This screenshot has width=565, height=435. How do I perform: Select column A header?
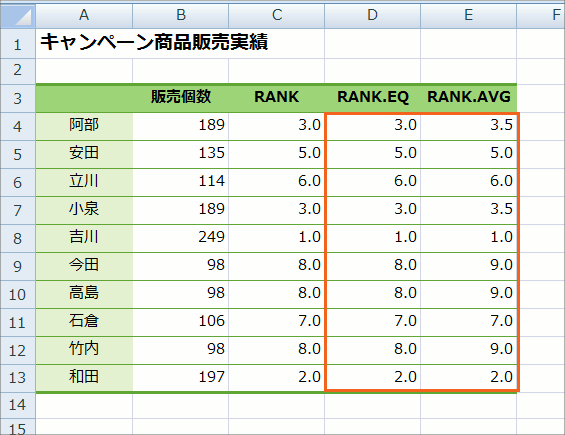84,15
